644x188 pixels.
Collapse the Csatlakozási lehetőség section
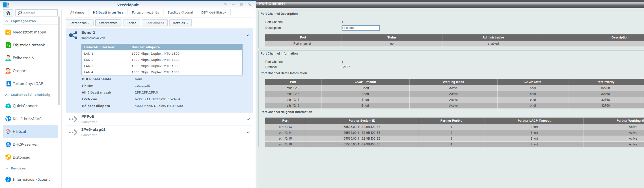pos(7,95)
